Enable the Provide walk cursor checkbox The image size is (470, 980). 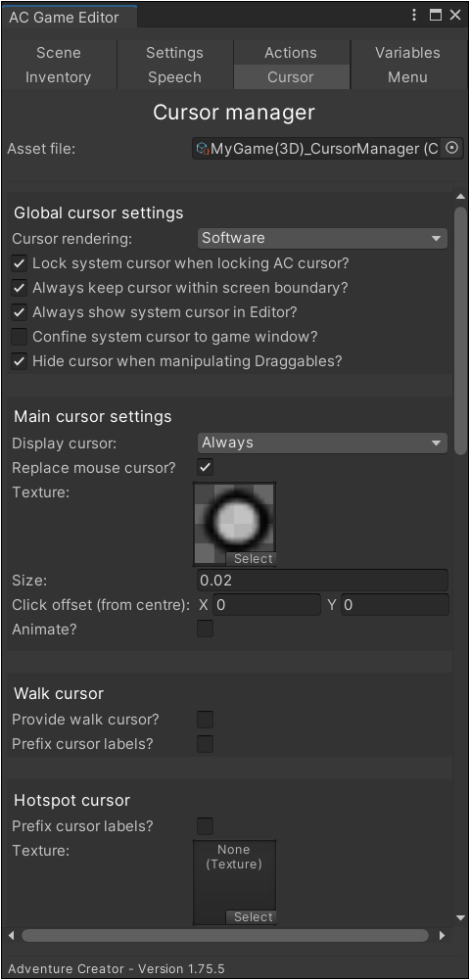(x=205, y=720)
